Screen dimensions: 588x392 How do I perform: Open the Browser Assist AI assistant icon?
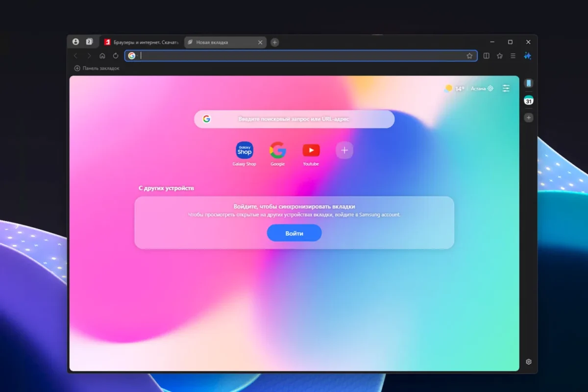tap(527, 56)
